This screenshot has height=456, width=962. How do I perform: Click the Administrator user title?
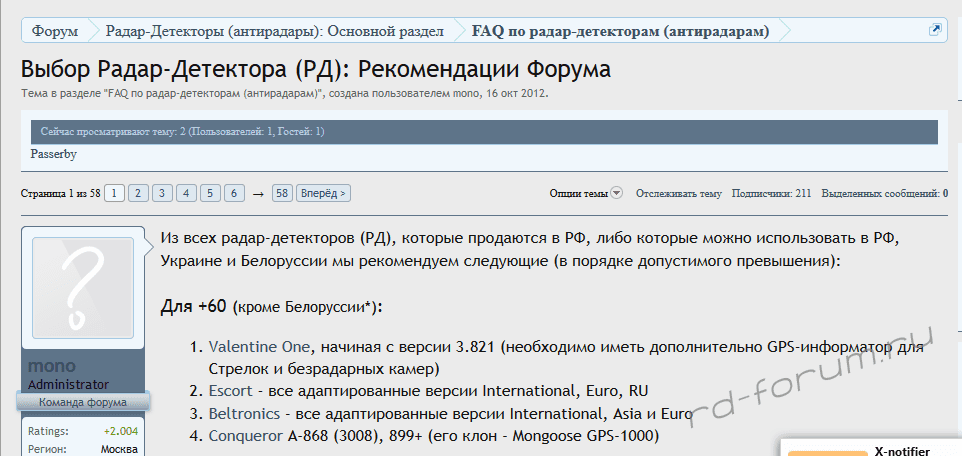(69, 385)
